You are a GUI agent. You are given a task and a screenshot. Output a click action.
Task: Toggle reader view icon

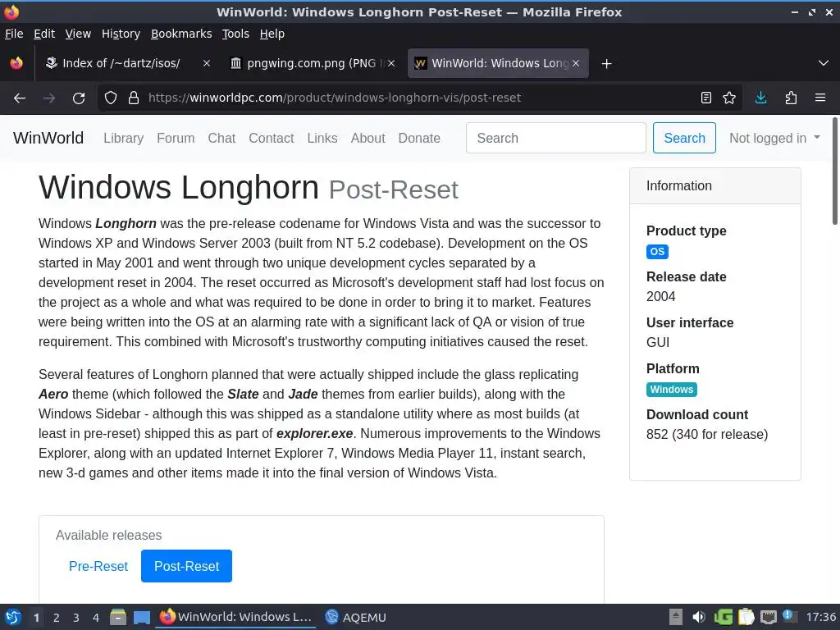(706, 98)
